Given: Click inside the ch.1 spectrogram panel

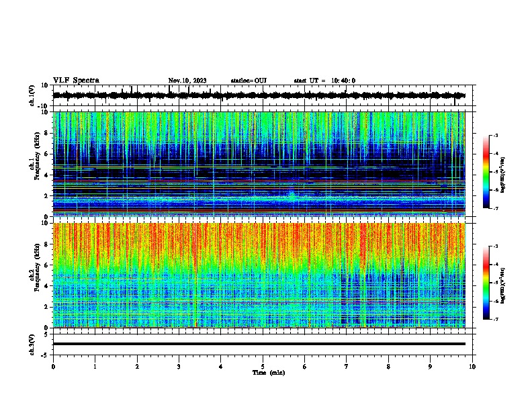Looking at the screenshot, I should [259, 164].
